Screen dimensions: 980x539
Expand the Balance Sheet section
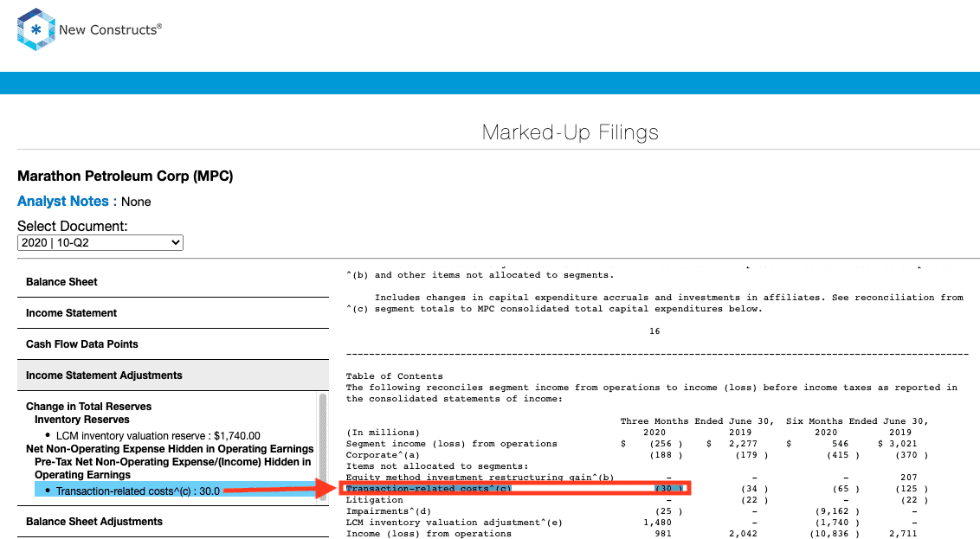pos(173,282)
